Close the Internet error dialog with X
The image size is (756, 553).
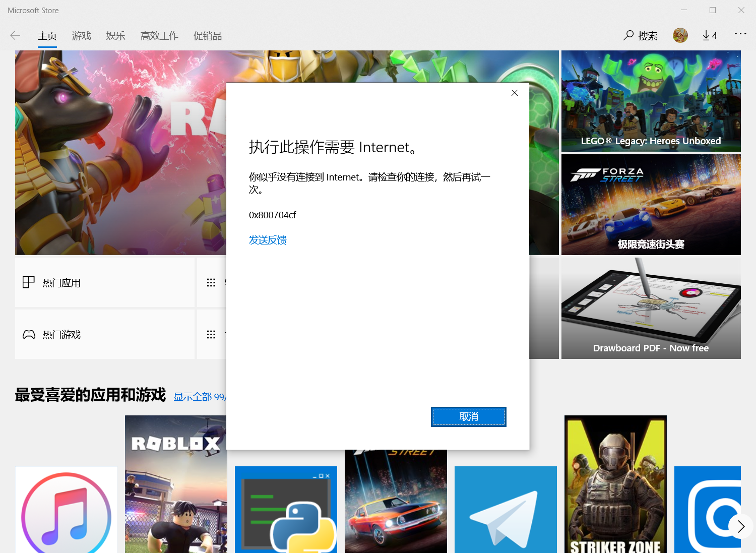click(515, 93)
